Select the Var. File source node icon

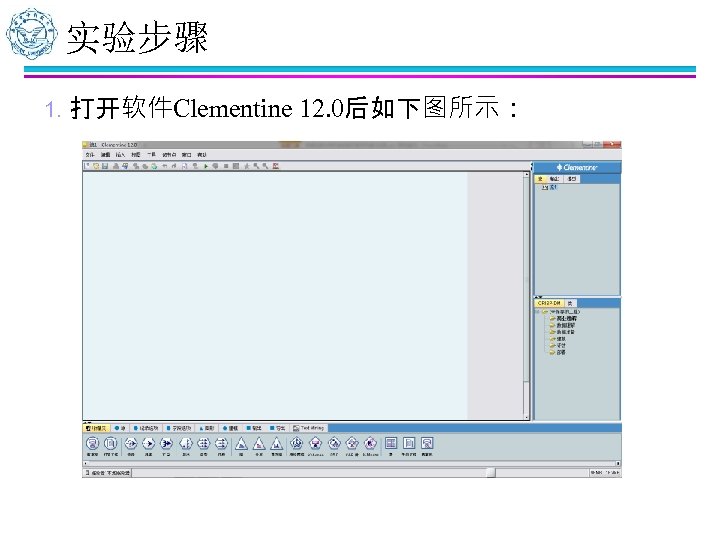110,444
